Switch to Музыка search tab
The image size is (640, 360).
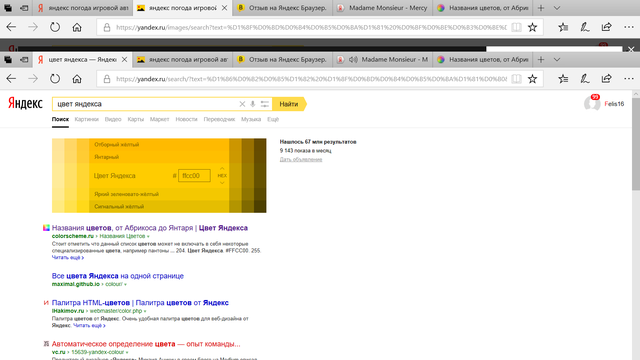pos(251,119)
